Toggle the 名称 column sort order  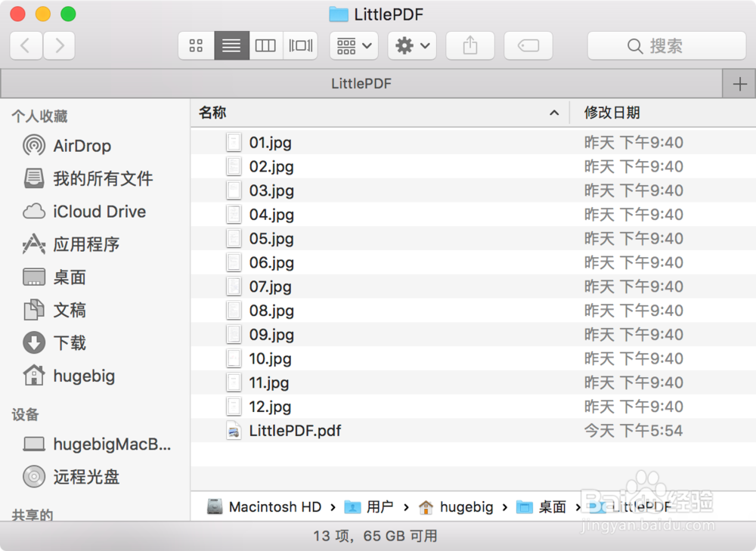coord(212,112)
